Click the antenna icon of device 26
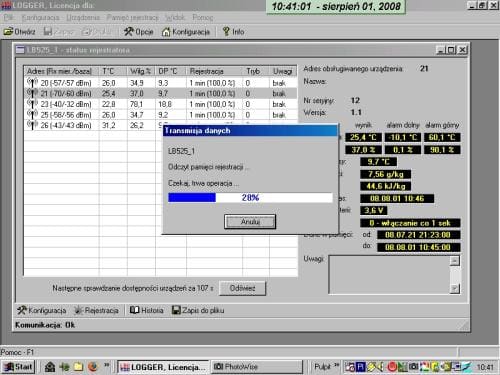This screenshot has height=375, width=500. (32, 125)
